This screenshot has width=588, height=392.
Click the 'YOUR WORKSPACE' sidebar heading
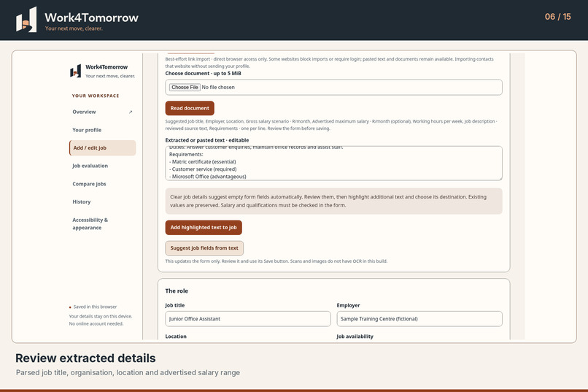click(x=96, y=96)
